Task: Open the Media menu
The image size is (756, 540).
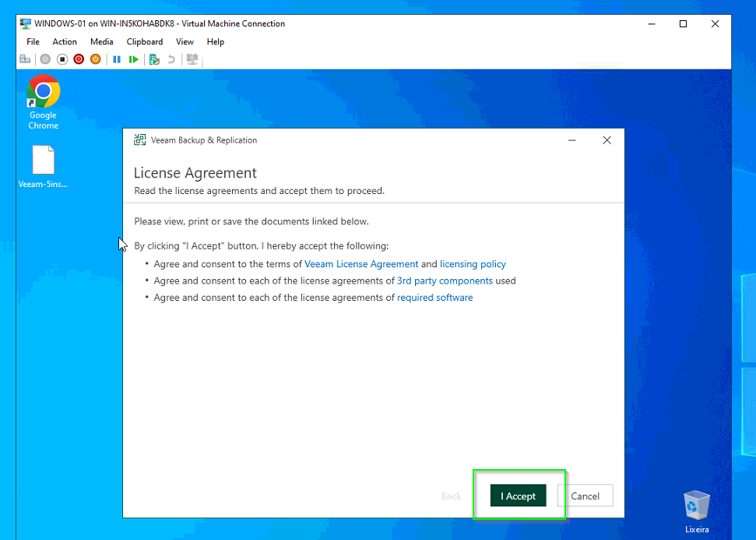Action: (102, 42)
